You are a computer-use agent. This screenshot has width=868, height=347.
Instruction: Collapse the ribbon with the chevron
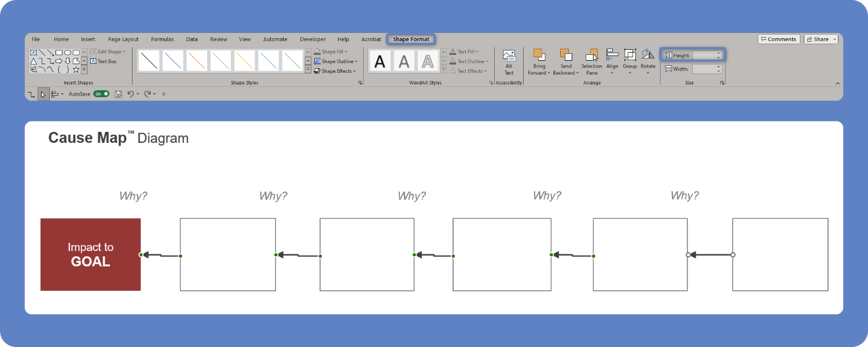coord(838,82)
